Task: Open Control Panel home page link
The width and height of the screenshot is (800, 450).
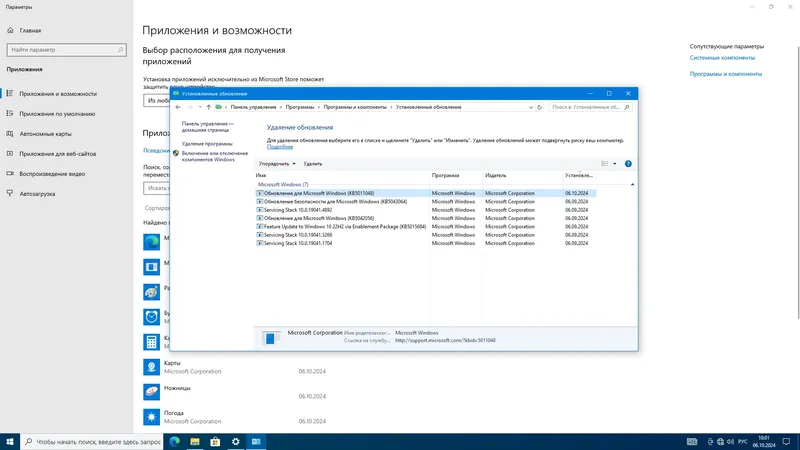Action: (207, 127)
